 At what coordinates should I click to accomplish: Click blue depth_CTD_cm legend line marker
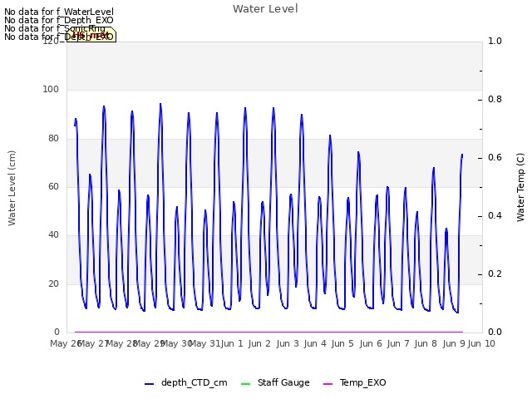[x=150, y=384]
